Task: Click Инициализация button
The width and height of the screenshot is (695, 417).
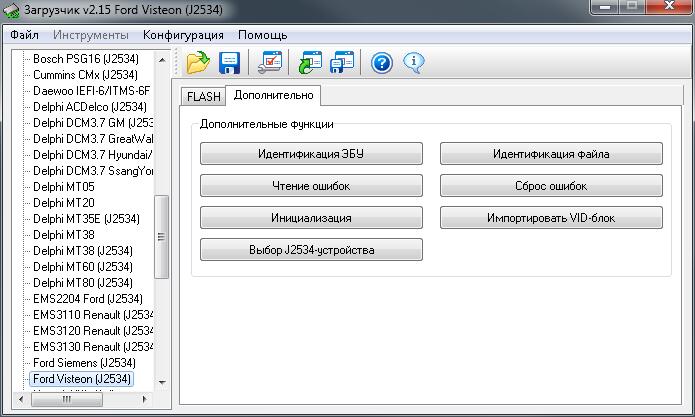Action: click(311, 218)
